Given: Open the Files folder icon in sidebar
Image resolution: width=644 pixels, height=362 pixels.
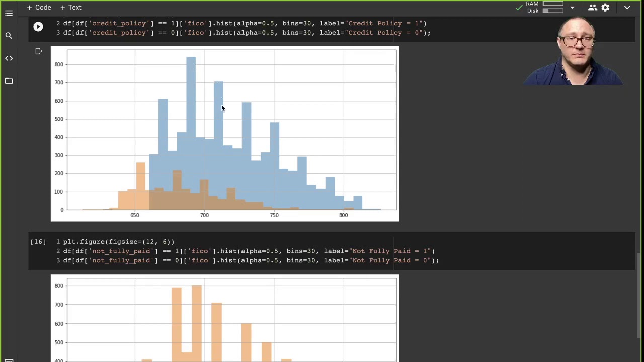Looking at the screenshot, I should click(9, 81).
